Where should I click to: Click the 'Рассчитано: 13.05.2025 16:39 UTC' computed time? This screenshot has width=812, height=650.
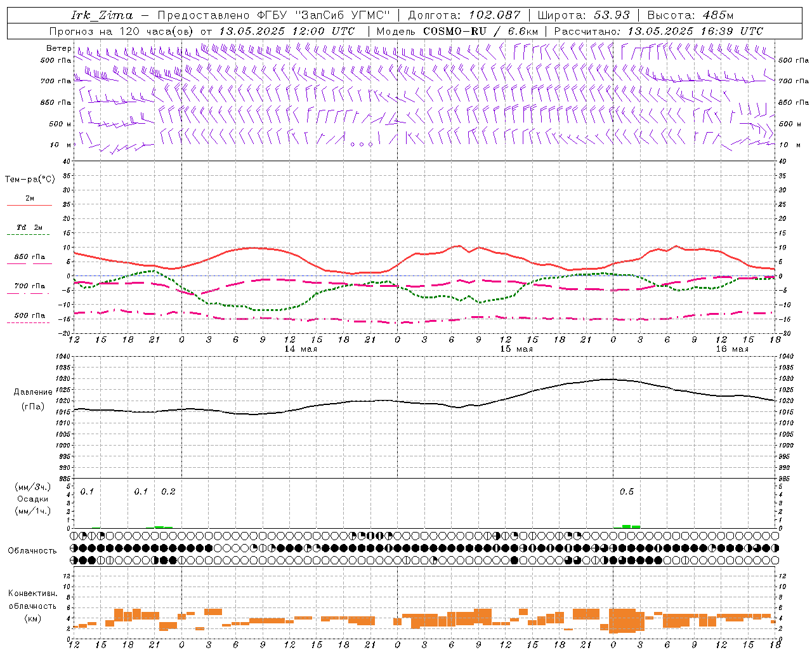[658, 31]
